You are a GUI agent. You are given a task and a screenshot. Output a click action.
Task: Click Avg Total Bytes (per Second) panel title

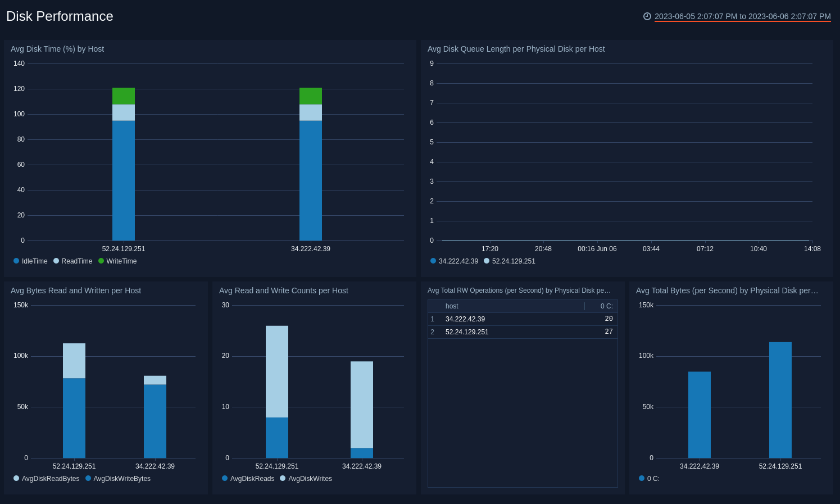click(727, 290)
